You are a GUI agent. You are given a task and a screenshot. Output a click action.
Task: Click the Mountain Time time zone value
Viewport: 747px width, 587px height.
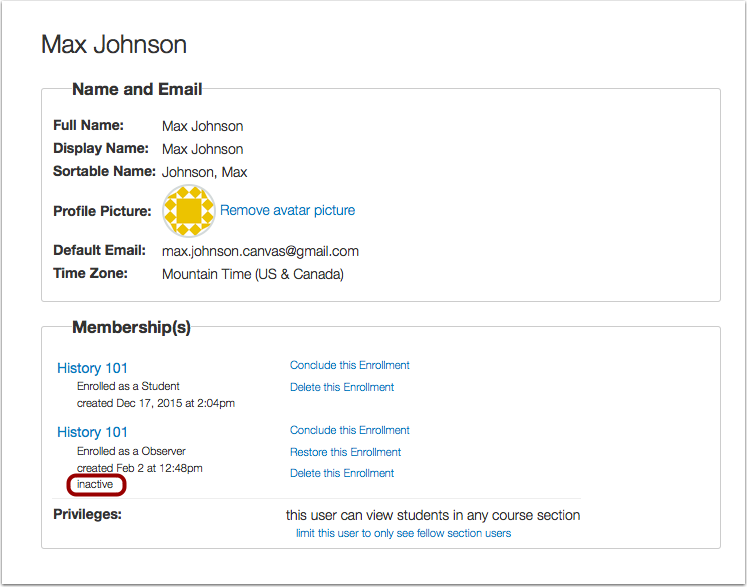tap(252, 274)
